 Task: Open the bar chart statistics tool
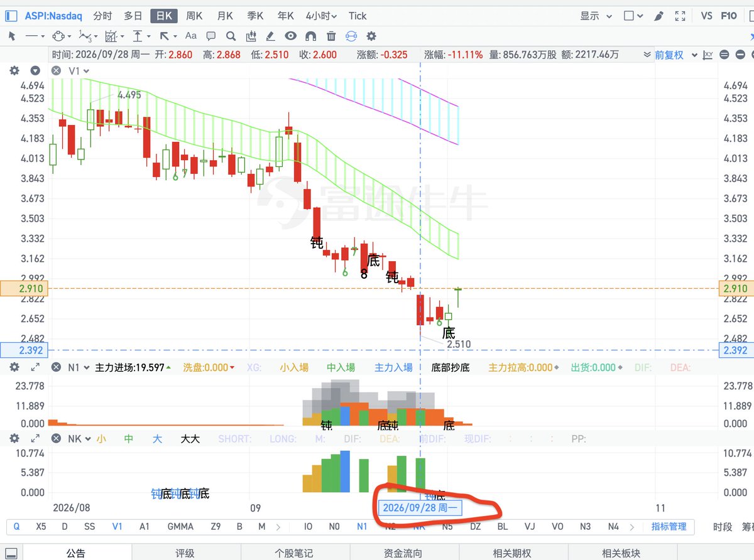(x=251, y=36)
